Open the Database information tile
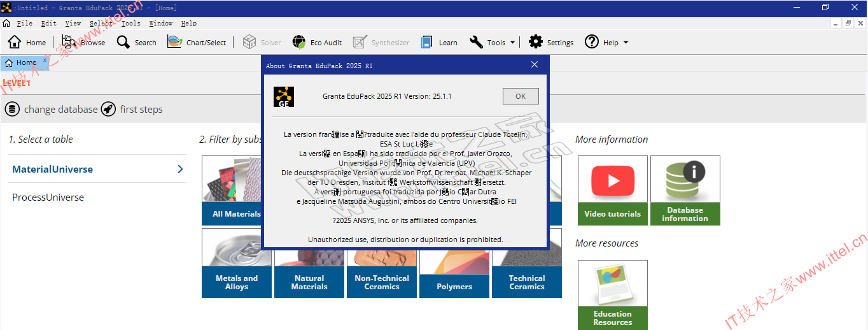The image size is (868, 330). click(x=685, y=190)
